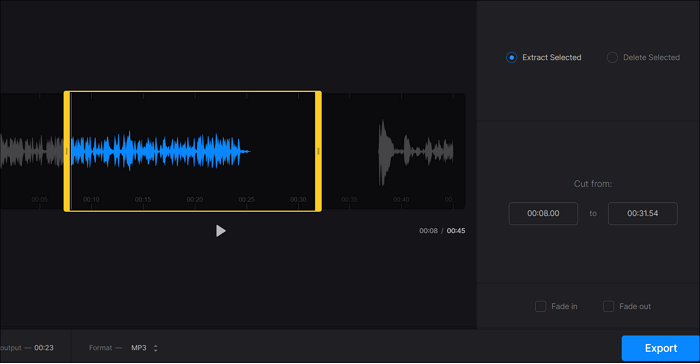Enable the Fade out checkbox
The width and height of the screenshot is (700, 364).
coord(608,306)
